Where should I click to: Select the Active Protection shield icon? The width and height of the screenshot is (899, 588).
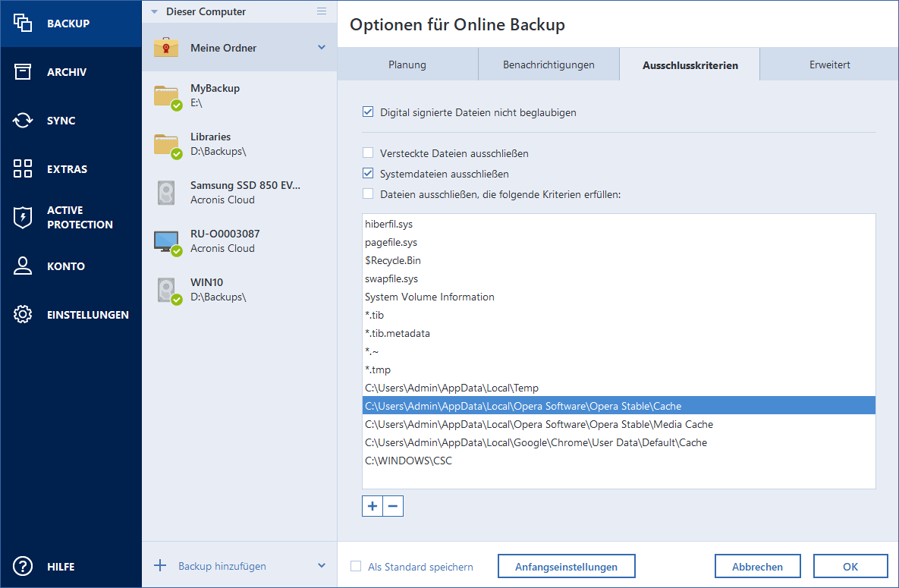tap(23, 218)
